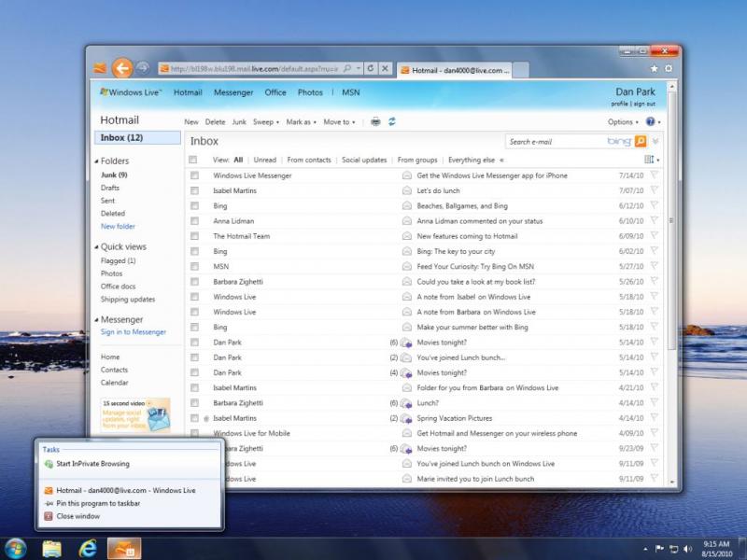Collapse the Messenger section

pos(97,320)
